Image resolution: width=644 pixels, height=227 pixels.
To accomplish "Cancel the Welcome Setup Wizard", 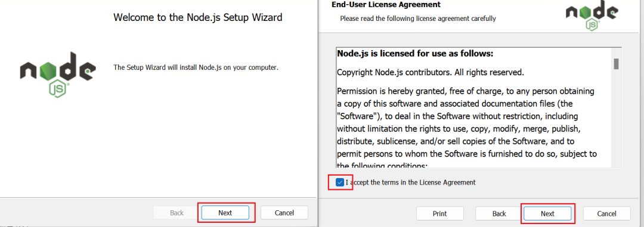I will [x=284, y=213].
